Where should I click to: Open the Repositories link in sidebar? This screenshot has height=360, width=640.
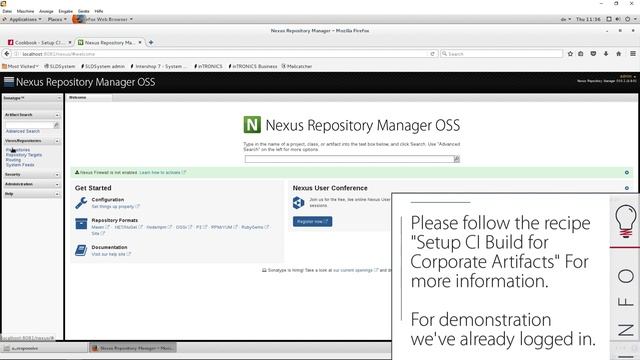[18, 150]
